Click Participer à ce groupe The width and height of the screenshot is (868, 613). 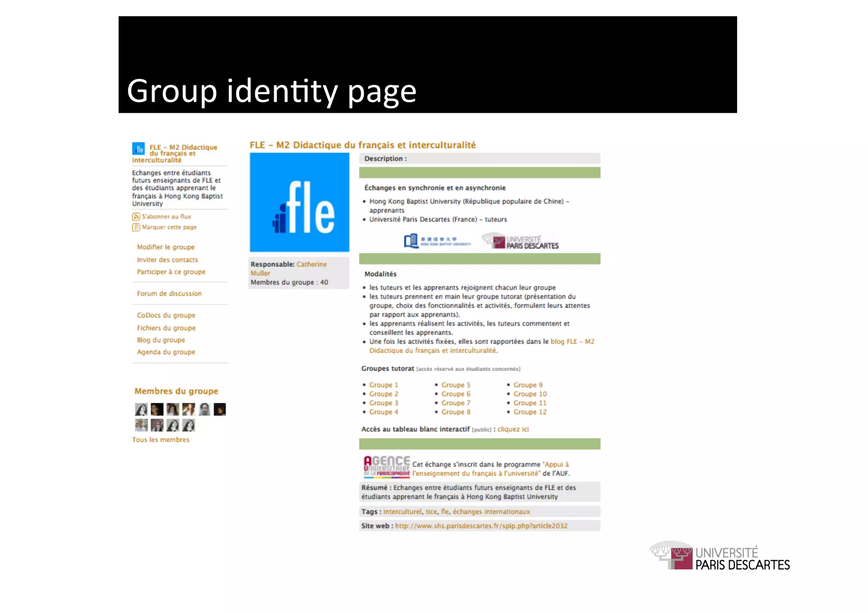click(x=171, y=272)
